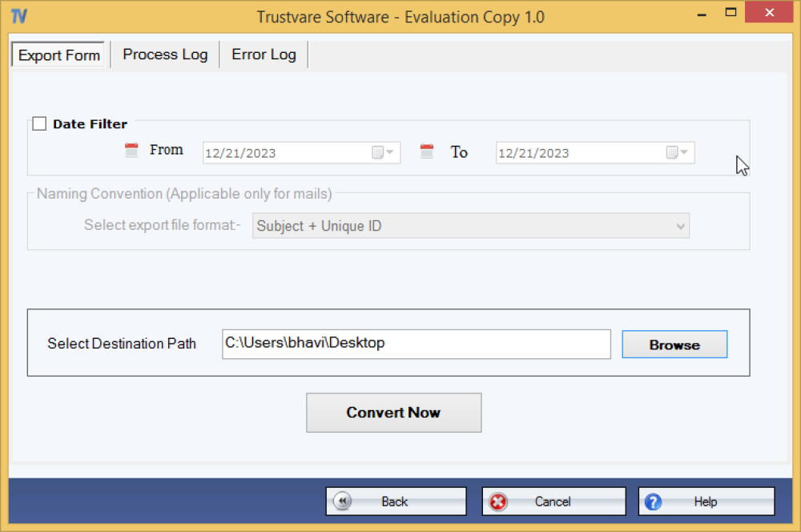The image size is (801, 532).
Task: Click the red calendar icon beside To
Action: coord(427,151)
